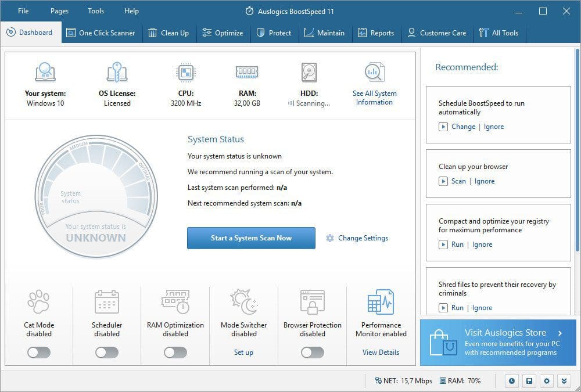Collapse the status bar with double chevron
Screen dimensions: 581x392
pos(564,380)
